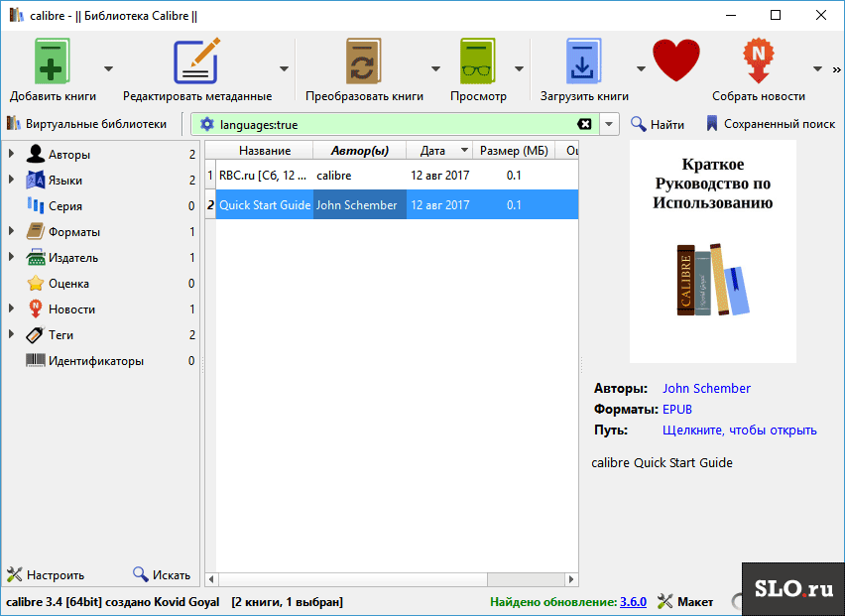Select the Идентификаторы tree item label
Screen dimensions: 845x616
pyautogui.click(x=96, y=360)
